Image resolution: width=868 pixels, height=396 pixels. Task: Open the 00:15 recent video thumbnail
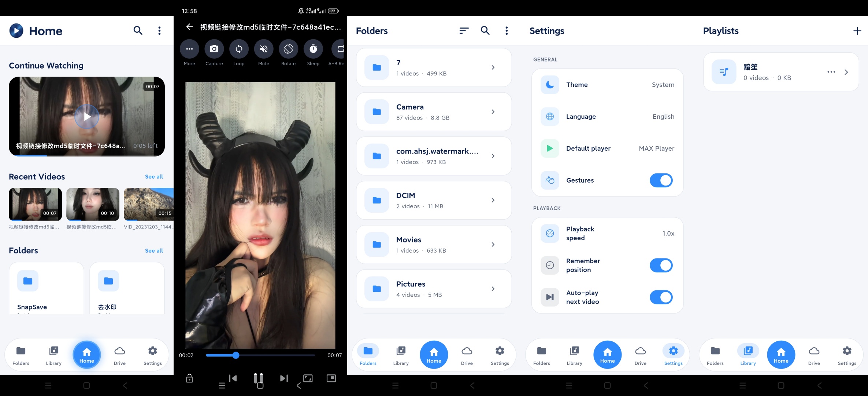[149, 204]
